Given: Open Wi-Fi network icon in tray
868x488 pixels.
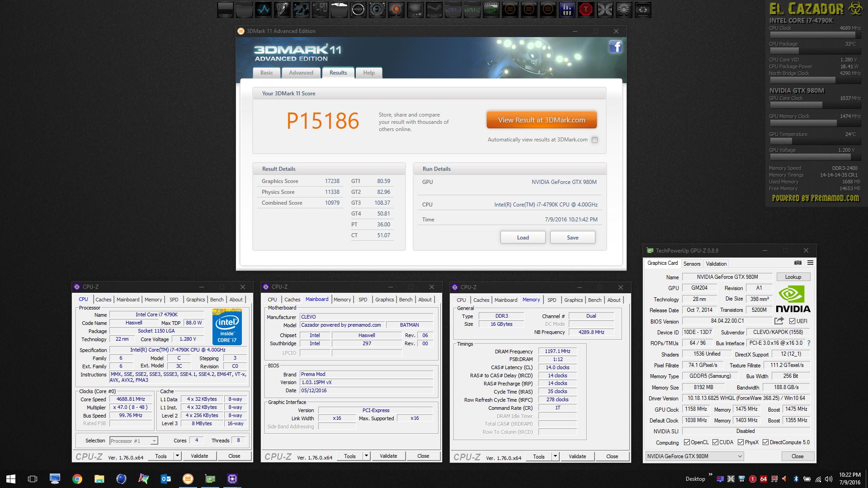Looking at the screenshot, I should click(x=818, y=479).
